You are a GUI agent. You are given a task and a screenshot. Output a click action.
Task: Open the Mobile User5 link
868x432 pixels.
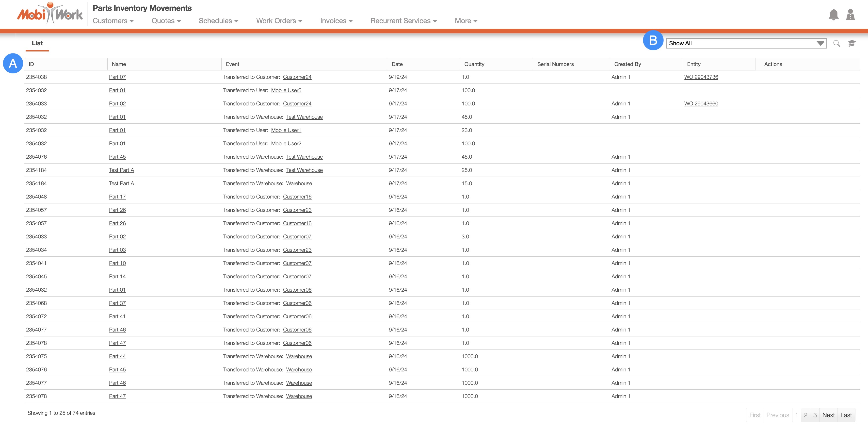(286, 90)
